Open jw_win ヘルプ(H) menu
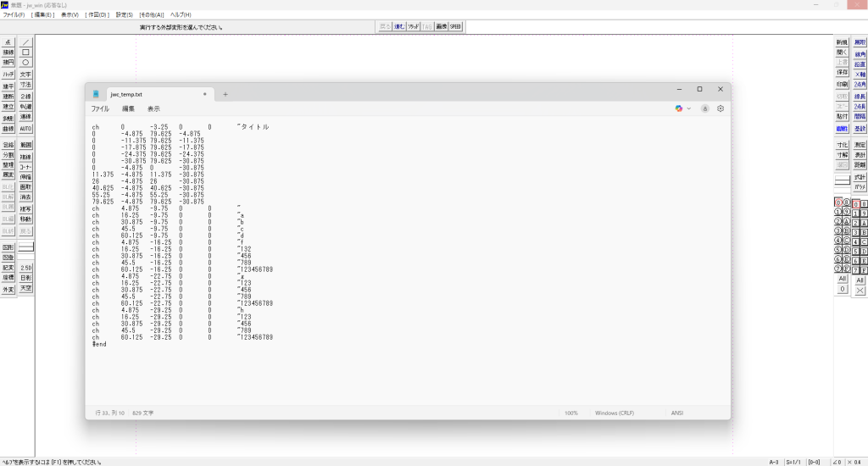Screen dimensions: 868x466 pos(181,15)
